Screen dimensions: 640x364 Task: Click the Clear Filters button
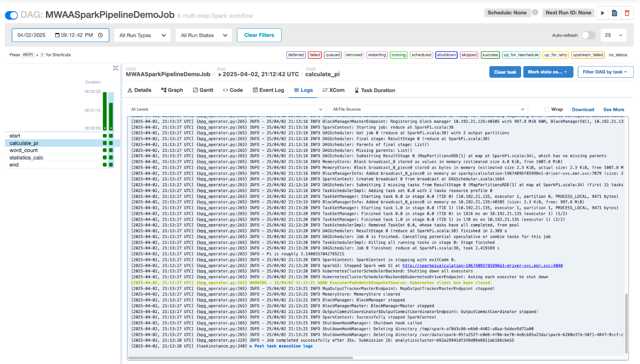click(260, 35)
